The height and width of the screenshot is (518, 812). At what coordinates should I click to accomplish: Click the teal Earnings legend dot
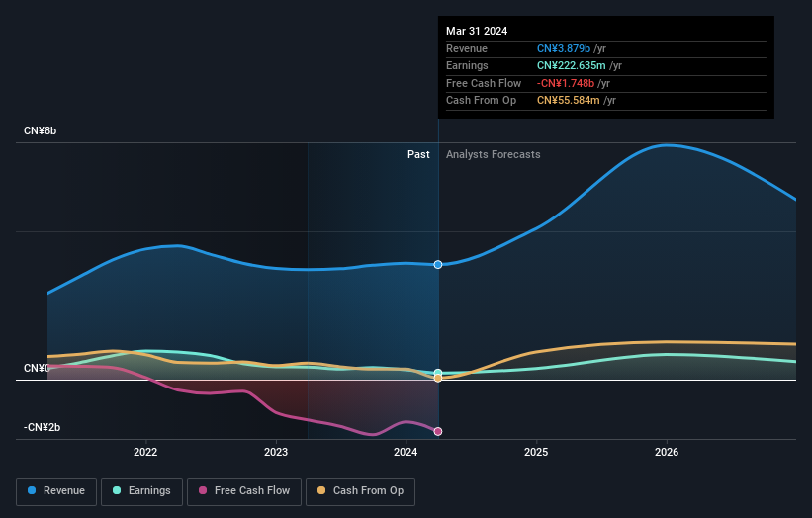[117, 490]
